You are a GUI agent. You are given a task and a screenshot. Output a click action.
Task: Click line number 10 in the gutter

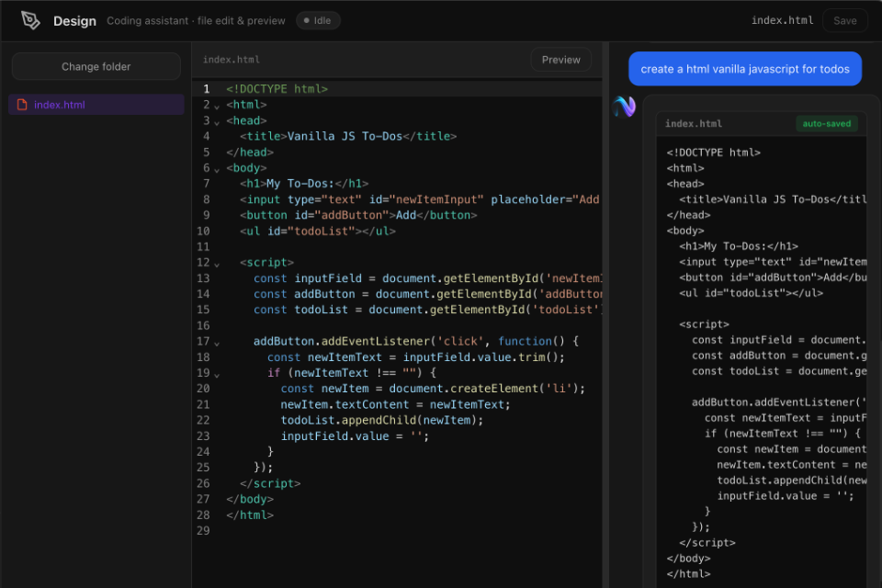click(203, 231)
